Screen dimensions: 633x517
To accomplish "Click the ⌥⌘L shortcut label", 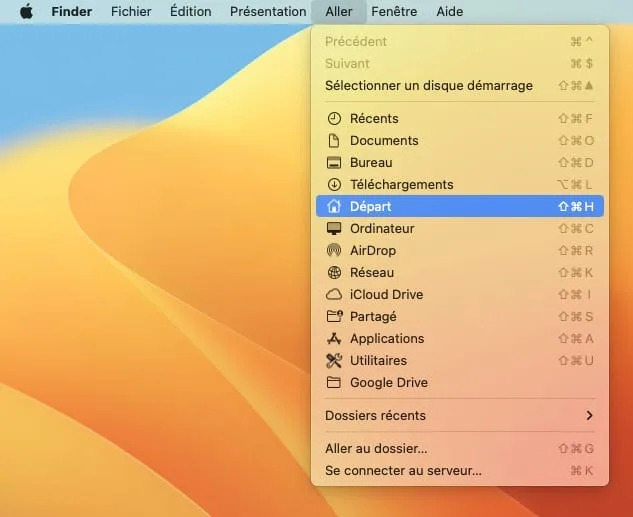I will [575, 184].
